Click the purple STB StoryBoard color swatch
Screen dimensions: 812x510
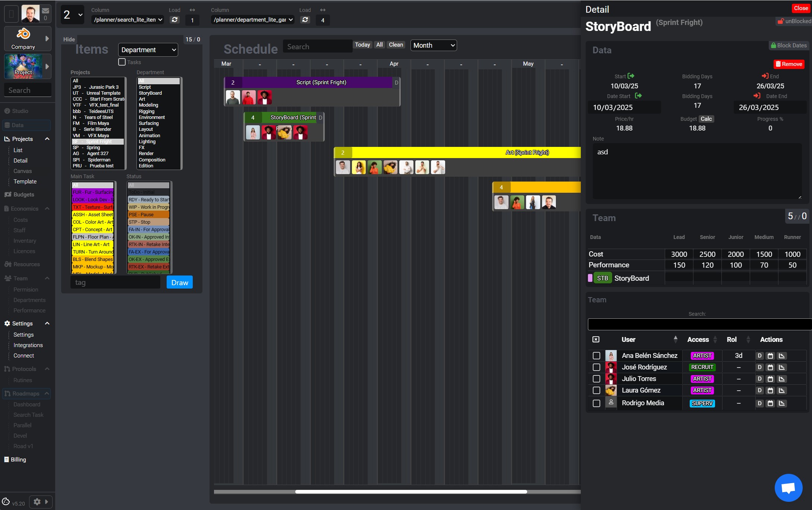[x=590, y=278]
